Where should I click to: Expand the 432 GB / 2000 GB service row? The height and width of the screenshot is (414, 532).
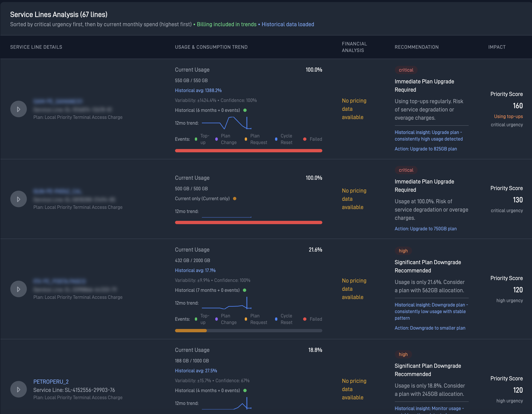tap(19, 289)
